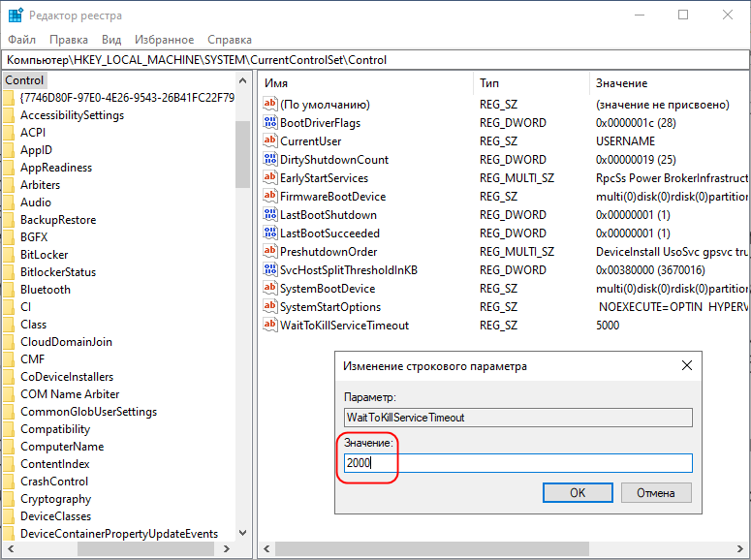
Task: Click the folder icon of CrashControl key
Action: 9,482
